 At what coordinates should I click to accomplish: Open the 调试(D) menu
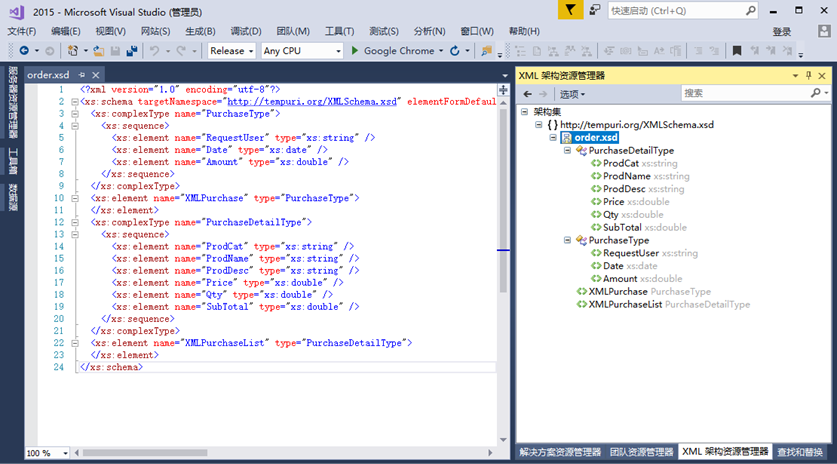tap(246, 31)
